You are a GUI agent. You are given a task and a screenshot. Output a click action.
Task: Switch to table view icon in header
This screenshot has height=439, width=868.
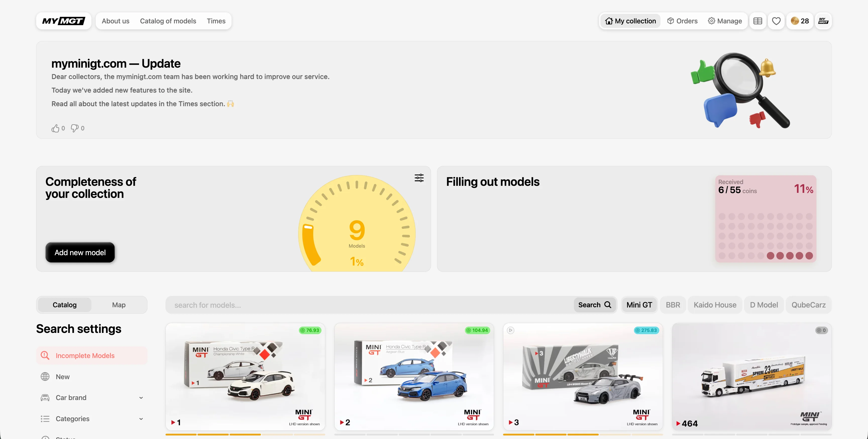(758, 21)
